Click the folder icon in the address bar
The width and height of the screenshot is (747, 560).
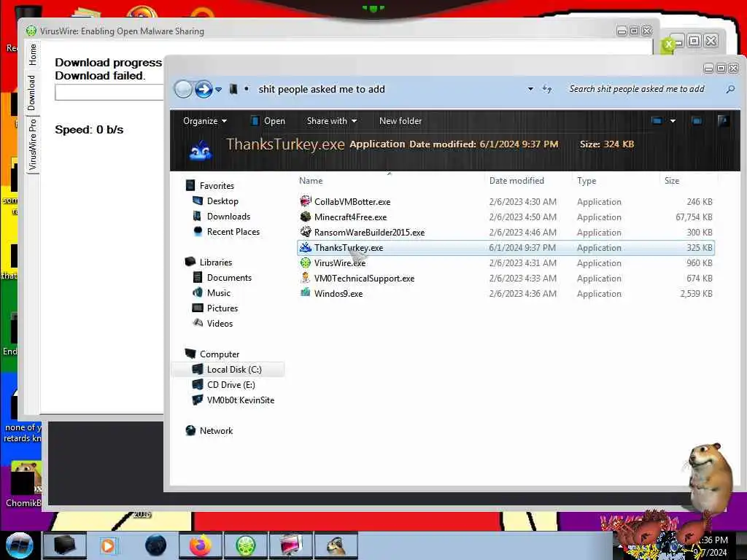[233, 89]
